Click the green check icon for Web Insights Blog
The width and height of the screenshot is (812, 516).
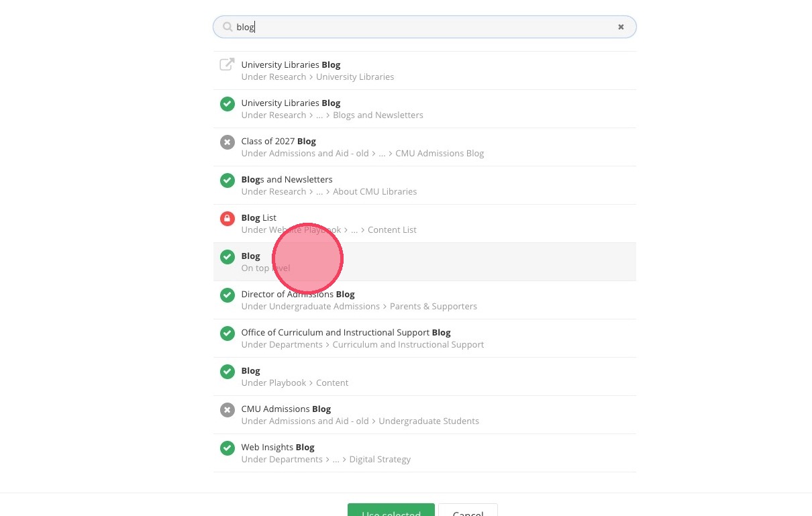coord(227,448)
